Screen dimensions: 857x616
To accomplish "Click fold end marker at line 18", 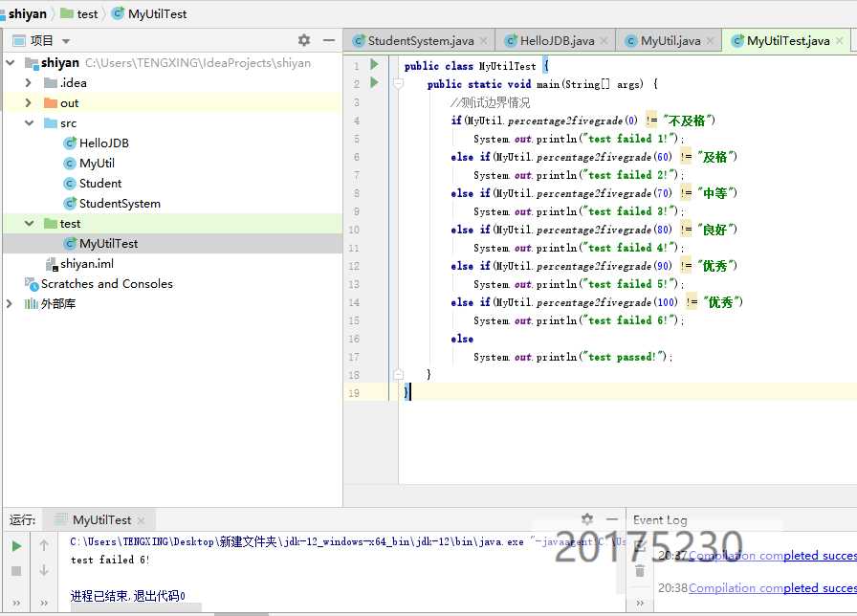I will tap(399, 374).
